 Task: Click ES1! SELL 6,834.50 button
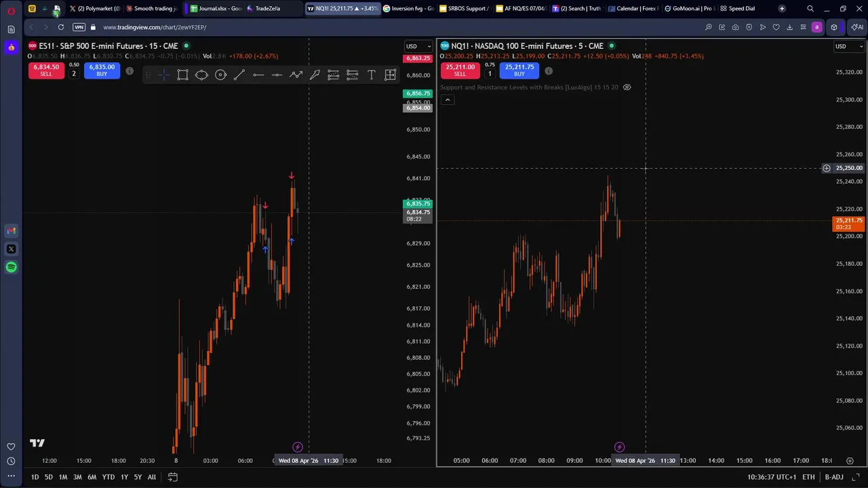click(46, 70)
